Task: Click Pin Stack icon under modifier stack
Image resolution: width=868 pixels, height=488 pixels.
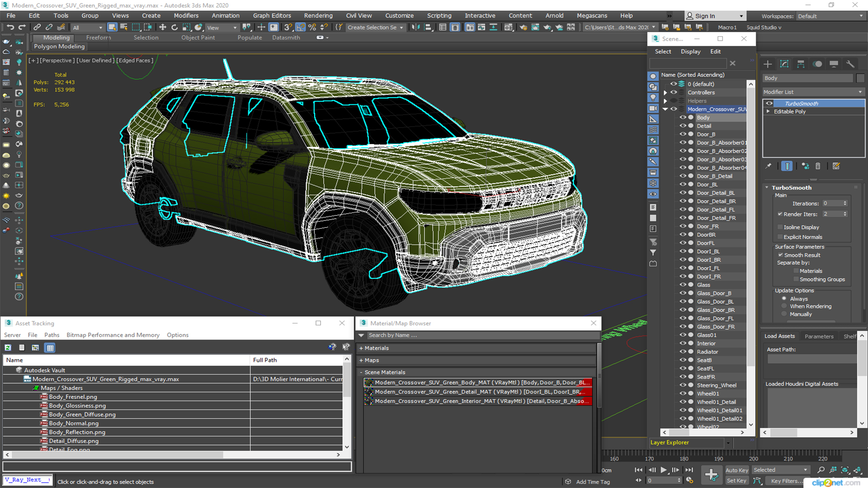Action: pyautogui.click(x=769, y=166)
